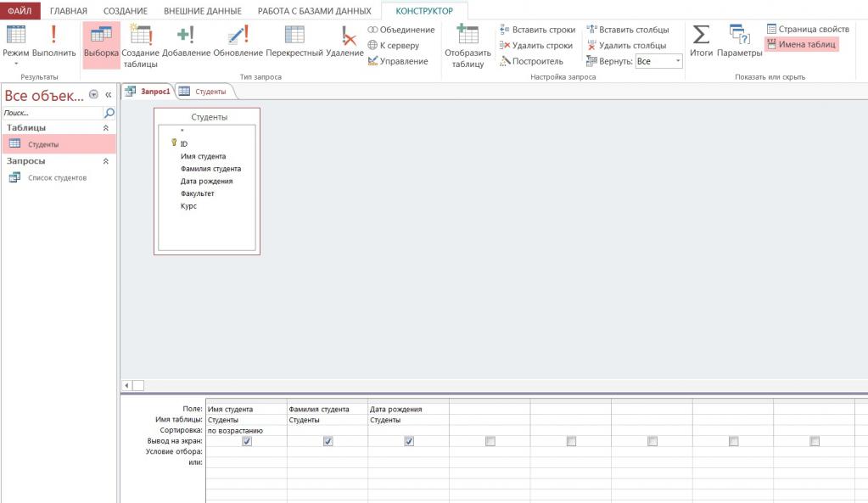The image size is (868, 503).
Task: Pick the Обновление update query
Action: [238, 42]
